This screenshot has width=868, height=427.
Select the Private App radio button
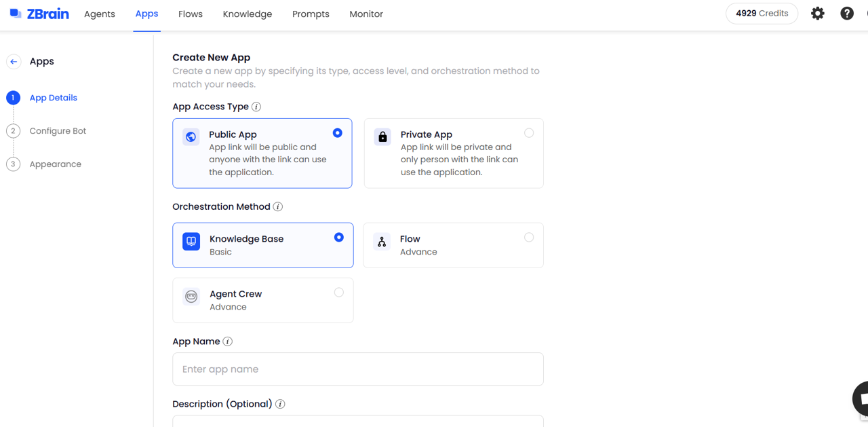529,133
